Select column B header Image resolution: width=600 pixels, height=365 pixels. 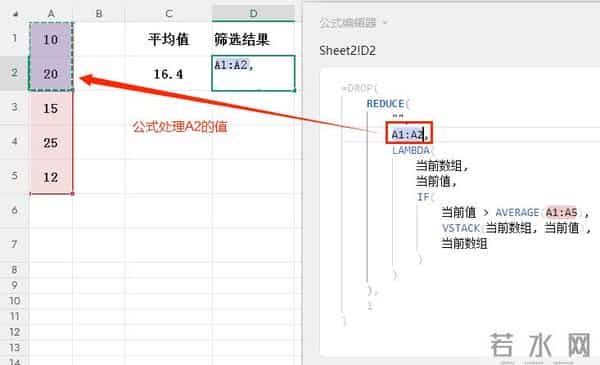click(99, 14)
